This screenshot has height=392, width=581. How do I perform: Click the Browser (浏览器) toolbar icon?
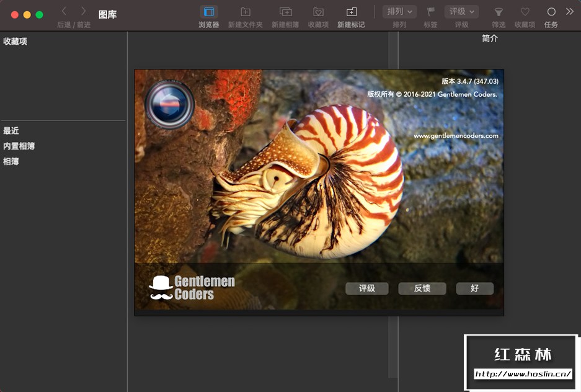tap(209, 12)
